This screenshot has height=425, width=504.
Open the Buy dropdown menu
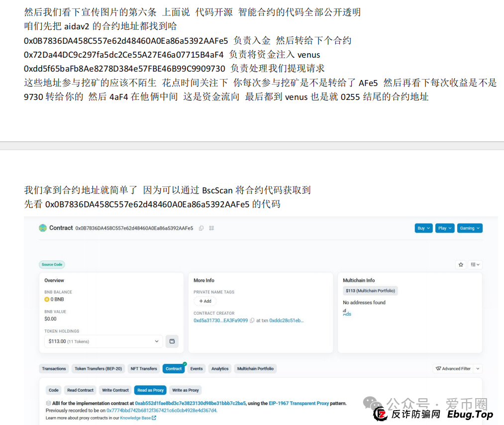[x=423, y=228]
